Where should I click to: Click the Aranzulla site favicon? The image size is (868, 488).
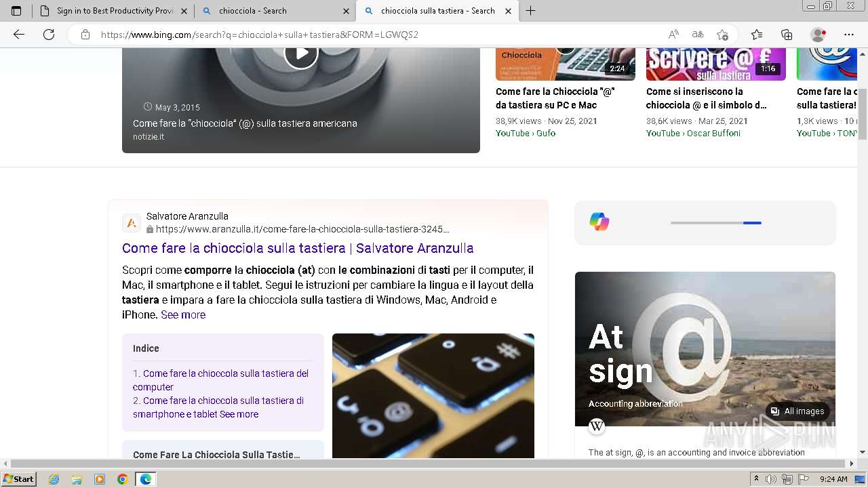pos(132,223)
